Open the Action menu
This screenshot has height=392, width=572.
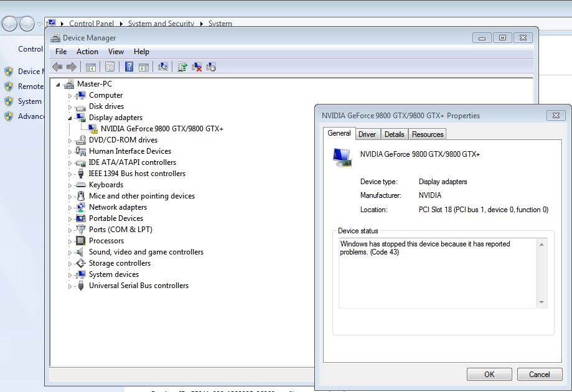click(87, 52)
